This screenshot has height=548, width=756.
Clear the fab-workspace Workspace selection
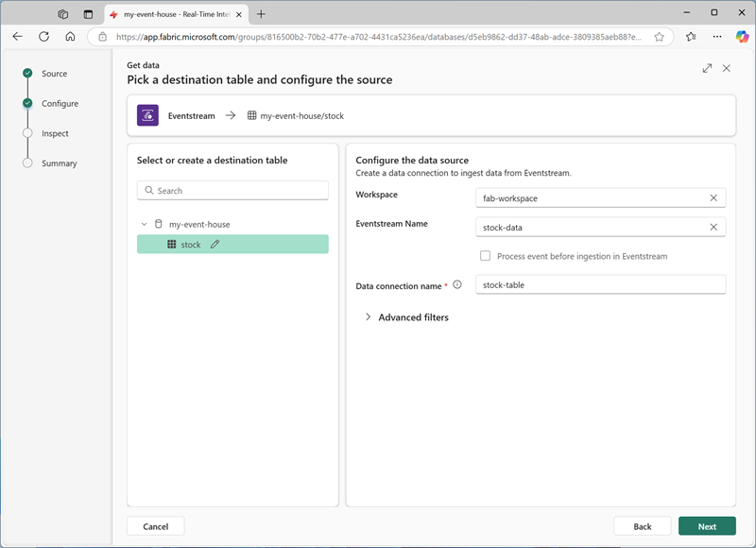[713, 198]
